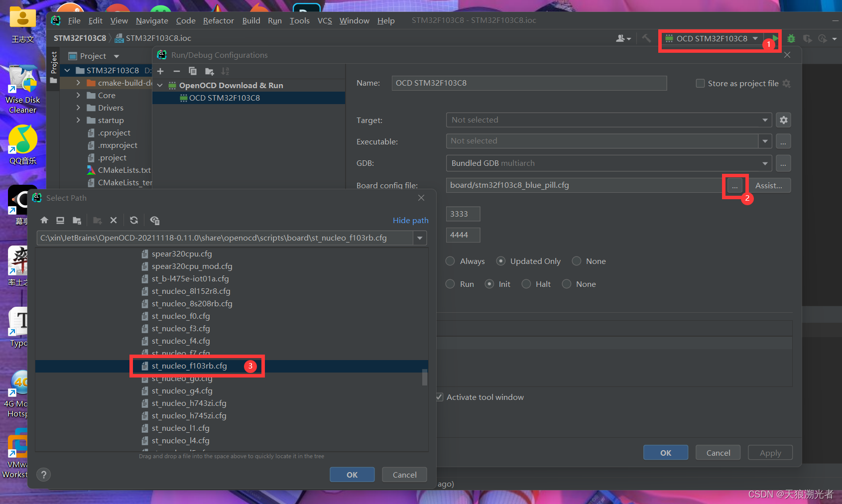Click Cancel in Select Path dialog
This screenshot has width=842, height=504.
pos(404,475)
